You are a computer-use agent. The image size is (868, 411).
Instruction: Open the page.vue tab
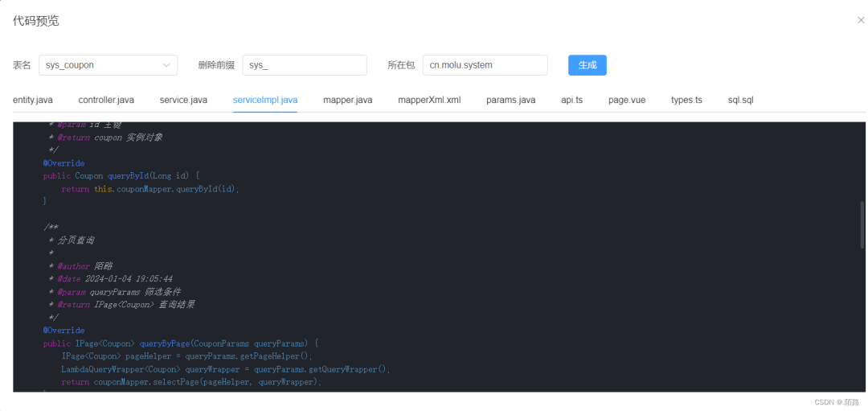tap(627, 101)
